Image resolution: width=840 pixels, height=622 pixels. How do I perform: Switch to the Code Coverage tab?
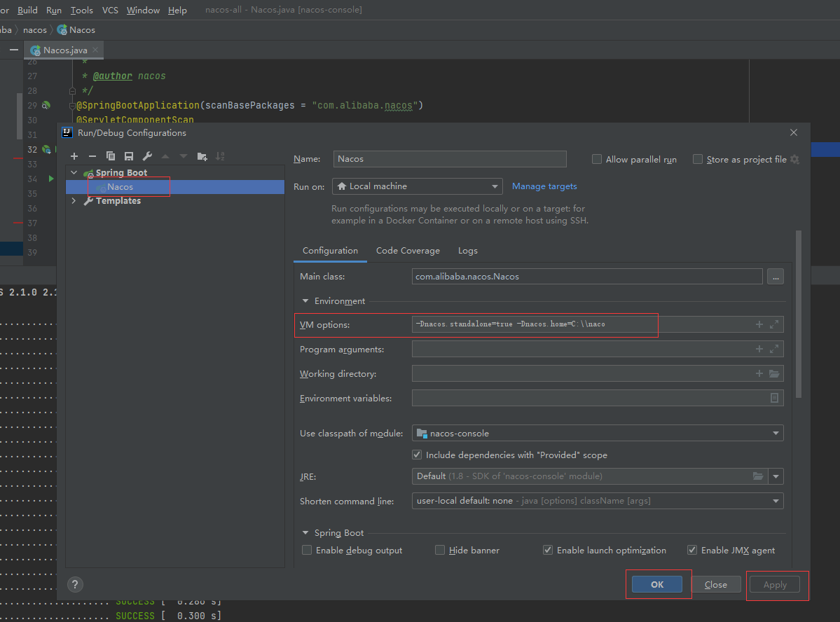point(408,251)
